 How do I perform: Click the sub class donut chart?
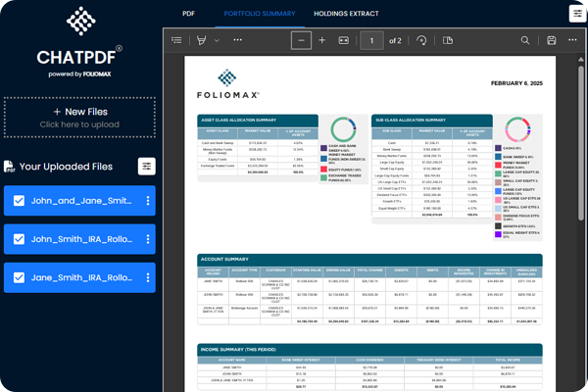pos(517,129)
